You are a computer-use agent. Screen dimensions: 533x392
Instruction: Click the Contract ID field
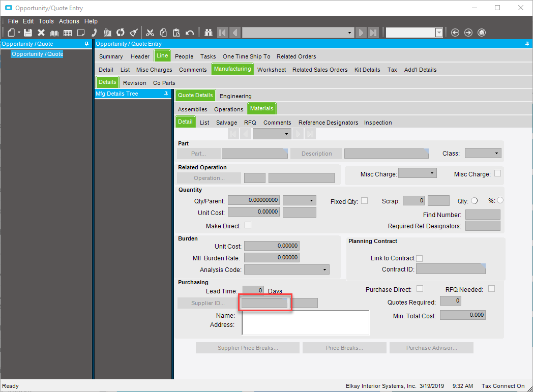[451, 269]
